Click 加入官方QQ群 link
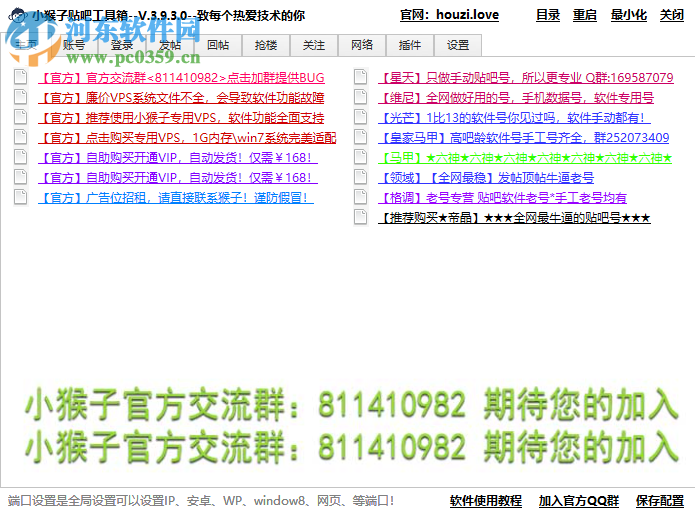 579,501
